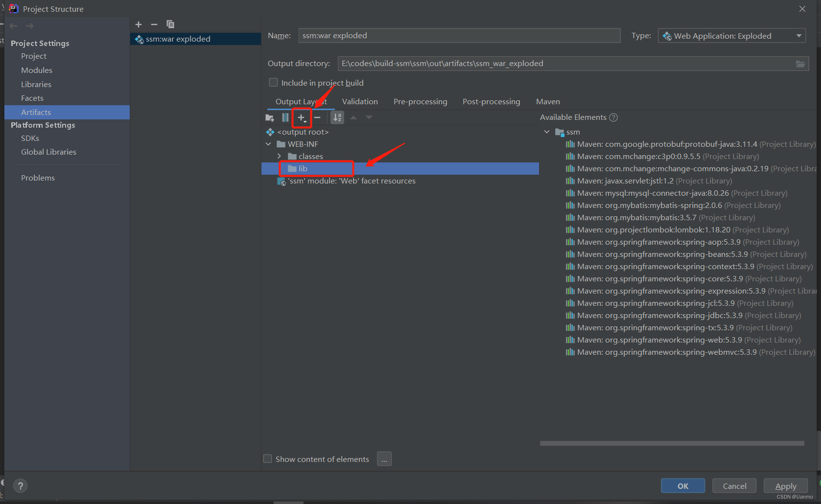
Task: Browse for output directory folder icon
Action: pyautogui.click(x=800, y=64)
